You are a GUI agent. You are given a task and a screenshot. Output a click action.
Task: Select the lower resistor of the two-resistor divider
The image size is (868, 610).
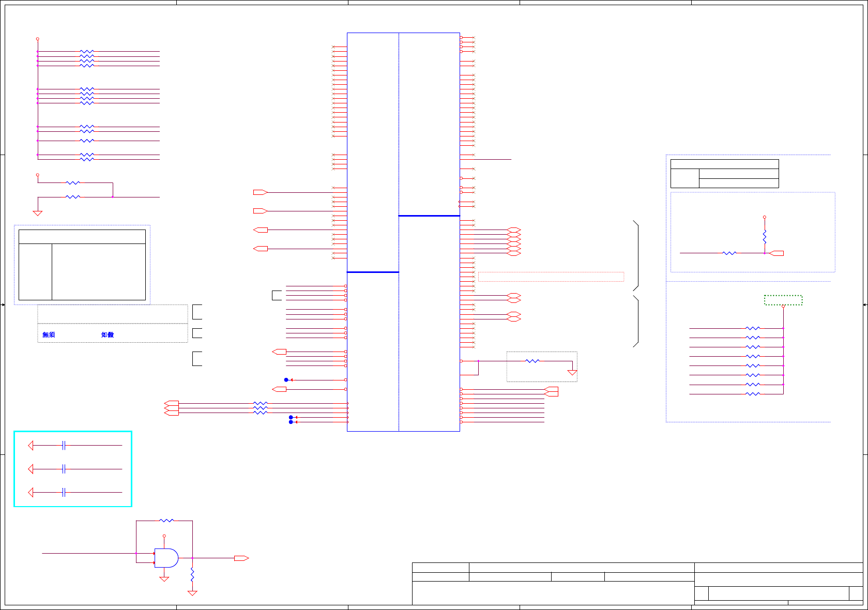[73, 197]
